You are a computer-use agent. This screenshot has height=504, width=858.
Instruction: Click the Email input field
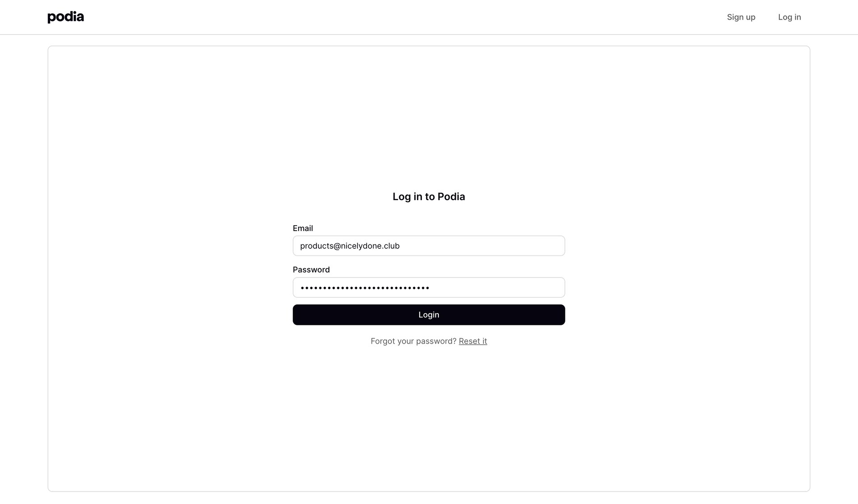point(429,245)
